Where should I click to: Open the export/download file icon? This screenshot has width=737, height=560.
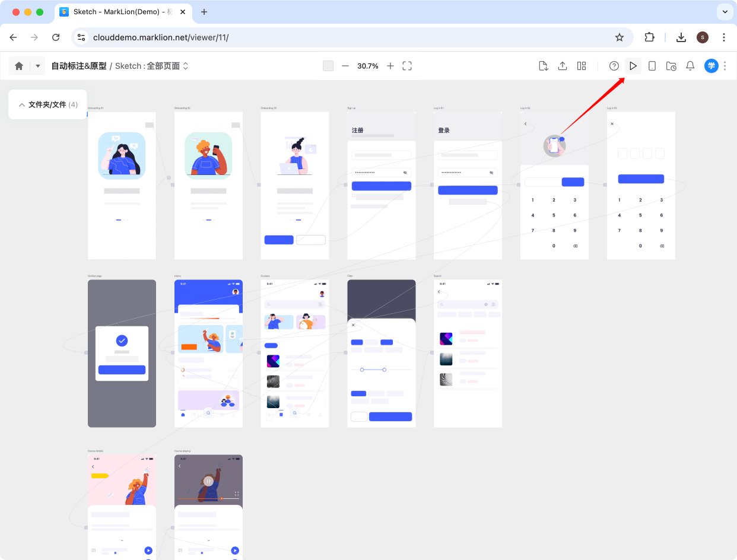tap(543, 66)
